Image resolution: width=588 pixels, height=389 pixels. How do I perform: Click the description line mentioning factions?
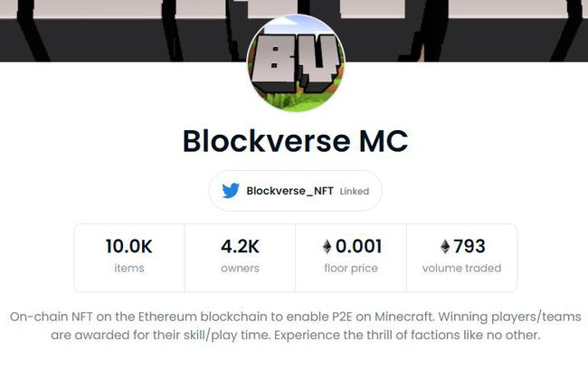[295, 336]
